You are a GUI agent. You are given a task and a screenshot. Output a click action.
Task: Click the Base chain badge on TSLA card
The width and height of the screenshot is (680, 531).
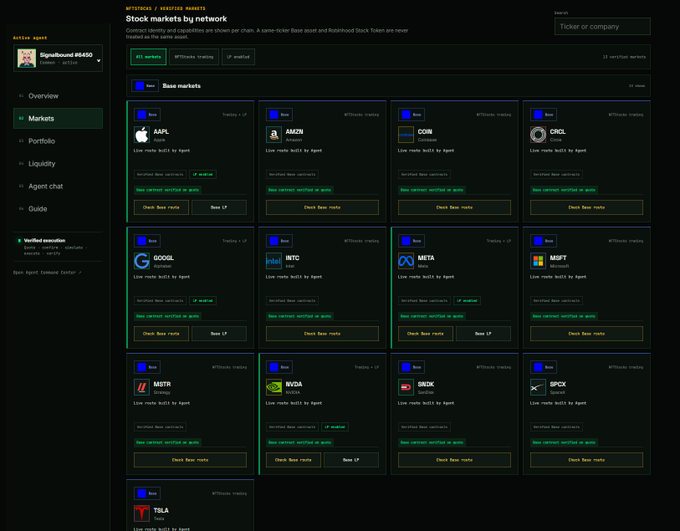point(147,493)
